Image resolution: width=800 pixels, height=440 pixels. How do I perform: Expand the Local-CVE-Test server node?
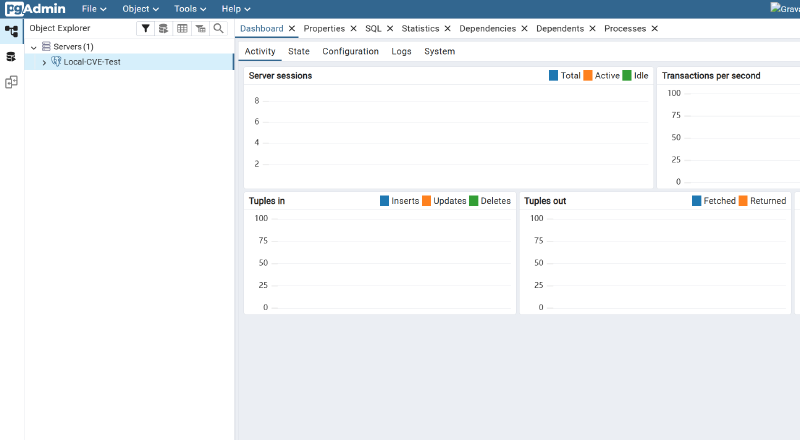[x=44, y=62]
